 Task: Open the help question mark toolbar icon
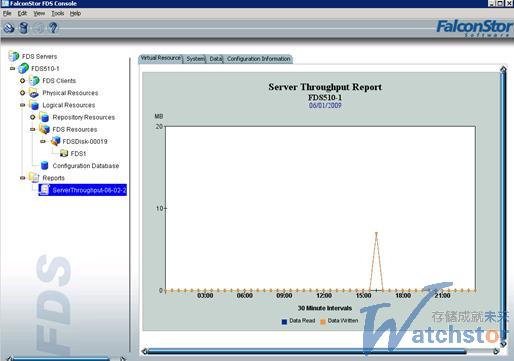coord(53,28)
